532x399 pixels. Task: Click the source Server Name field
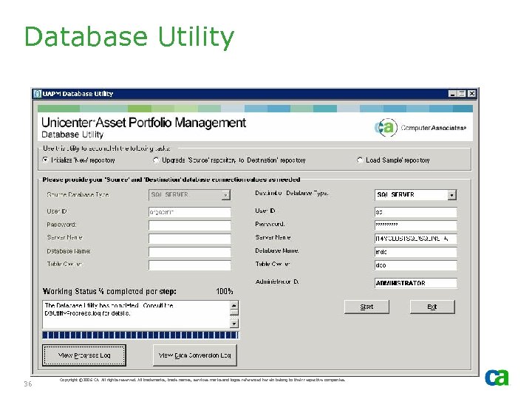pyautogui.click(x=190, y=239)
